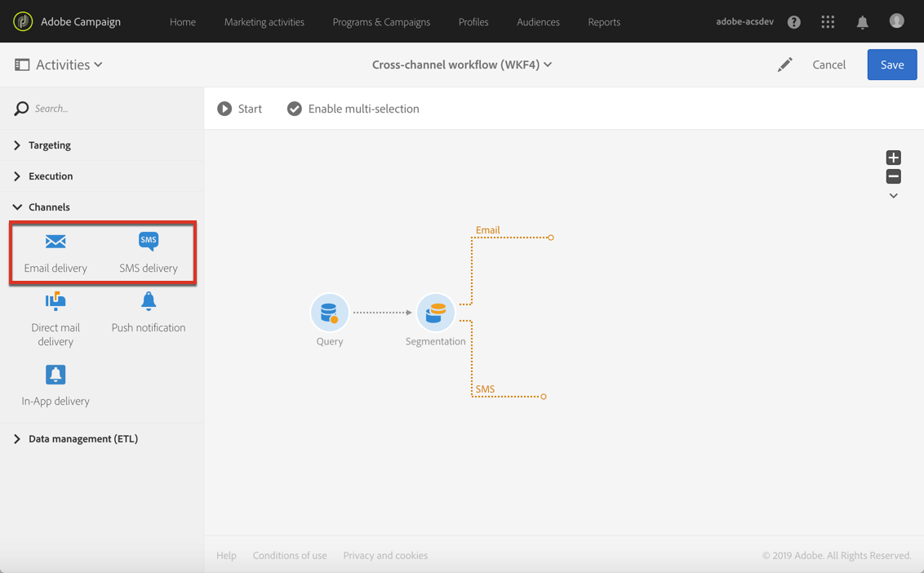924x573 pixels.
Task: Click the Query to Segmentation arrow
Action: (x=383, y=313)
